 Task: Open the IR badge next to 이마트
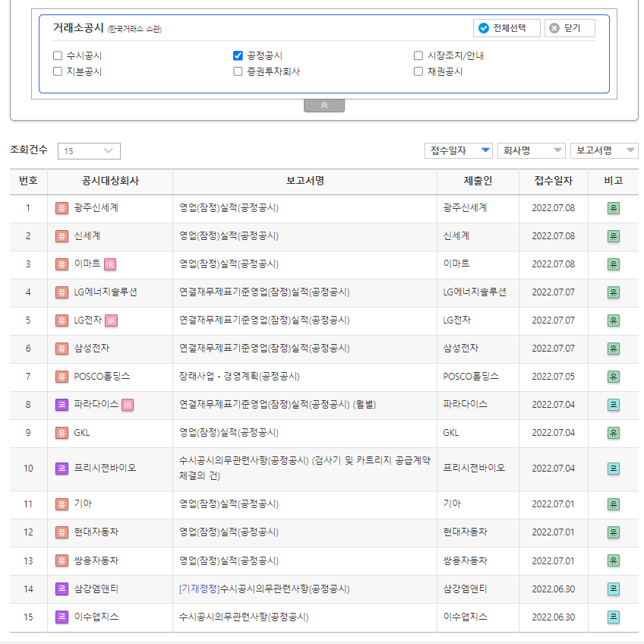point(110,264)
